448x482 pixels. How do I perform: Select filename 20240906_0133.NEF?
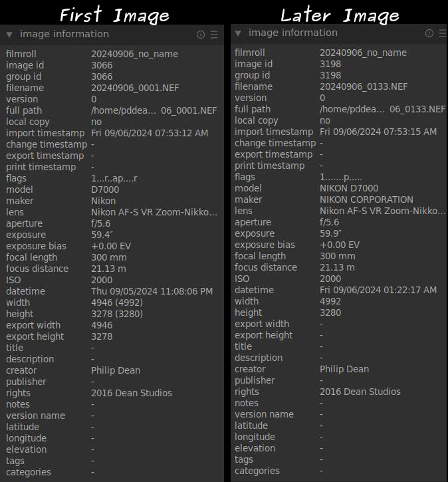click(364, 86)
